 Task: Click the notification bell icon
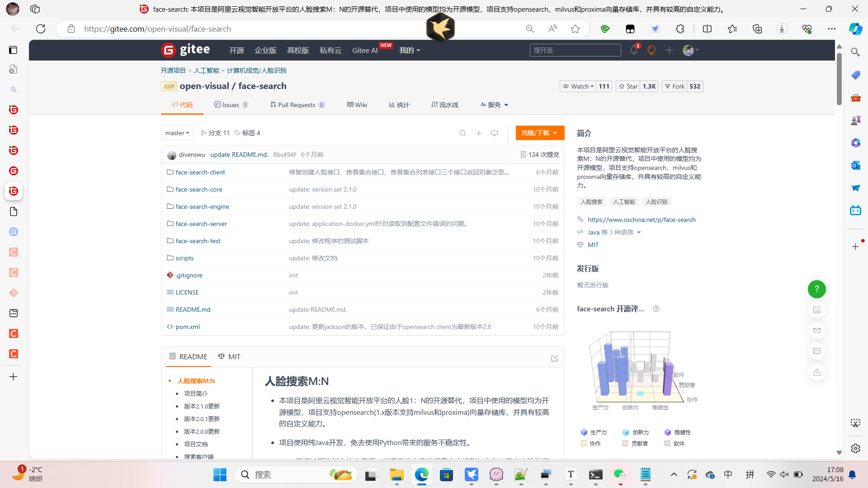click(633, 50)
